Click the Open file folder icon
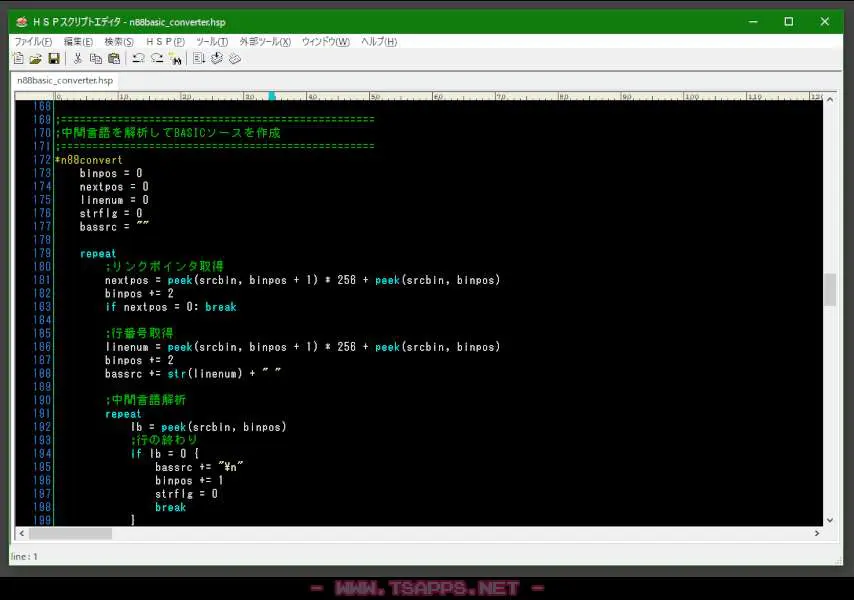854x600 pixels. click(35, 59)
